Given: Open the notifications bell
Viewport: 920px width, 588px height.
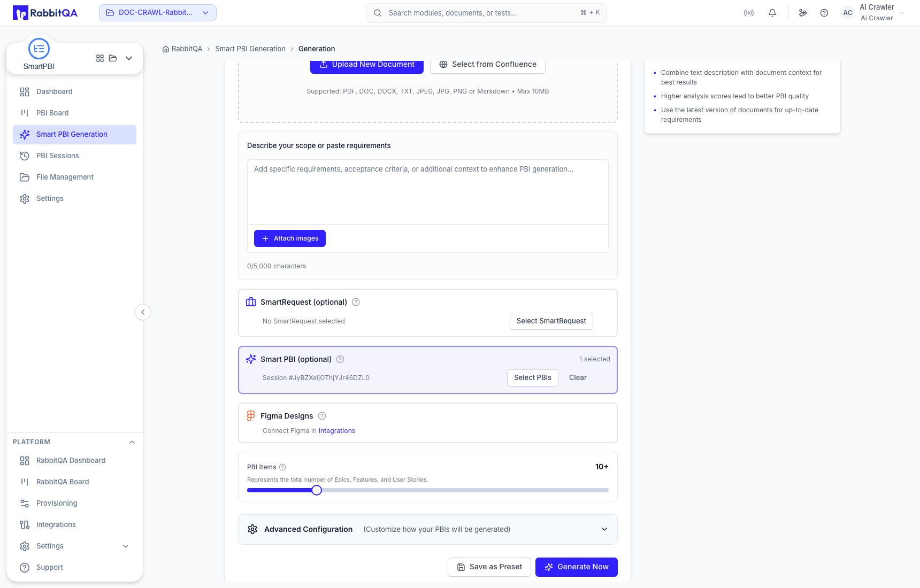Looking at the screenshot, I should pyautogui.click(x=772, y=13).
